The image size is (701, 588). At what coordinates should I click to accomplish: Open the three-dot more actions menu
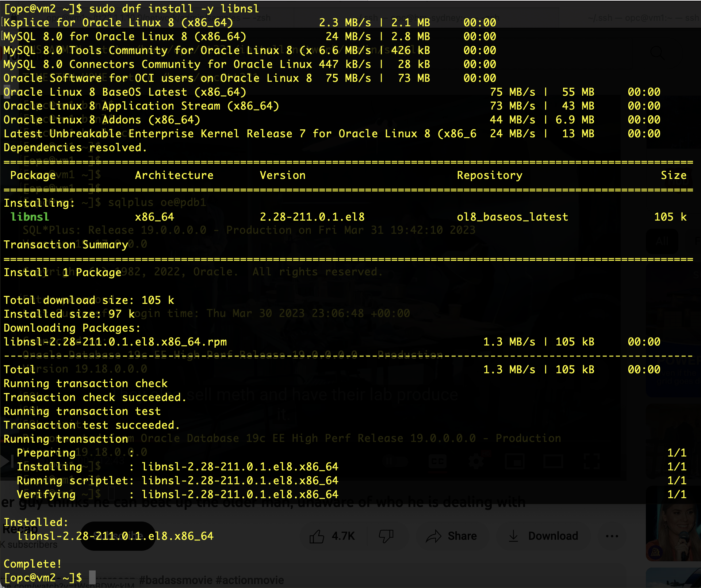coord(612,536)
